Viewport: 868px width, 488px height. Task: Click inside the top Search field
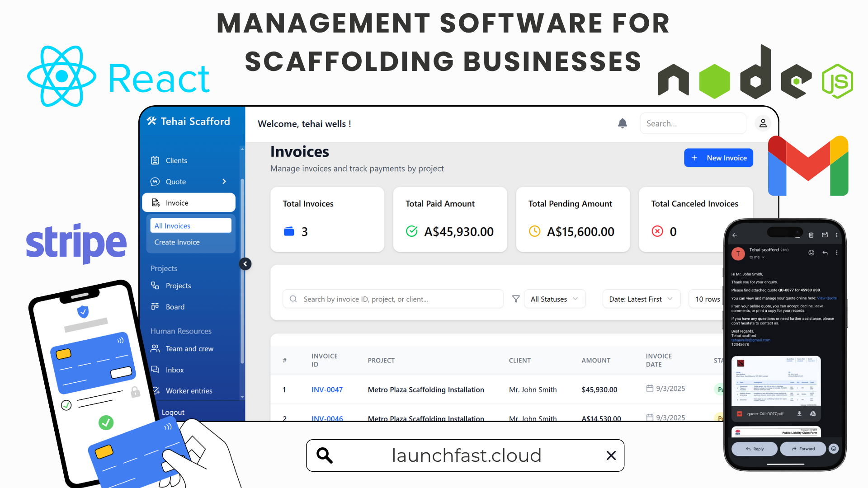point(693,123)
